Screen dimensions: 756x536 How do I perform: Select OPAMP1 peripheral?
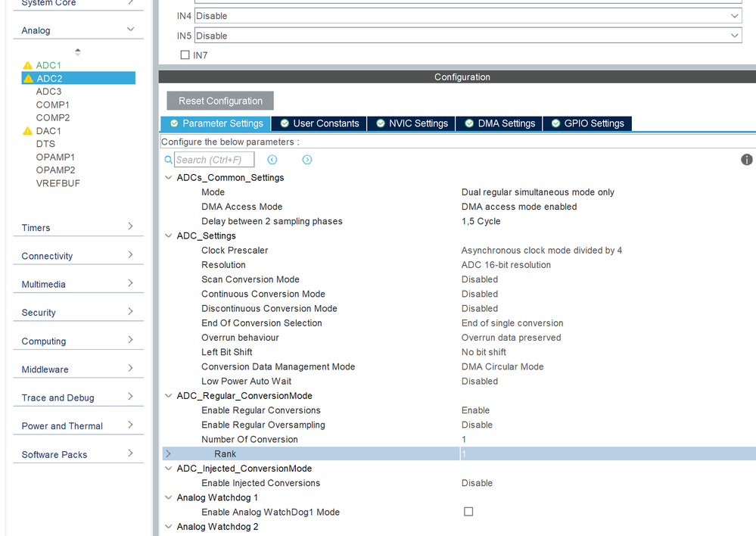tap(55, 157)
